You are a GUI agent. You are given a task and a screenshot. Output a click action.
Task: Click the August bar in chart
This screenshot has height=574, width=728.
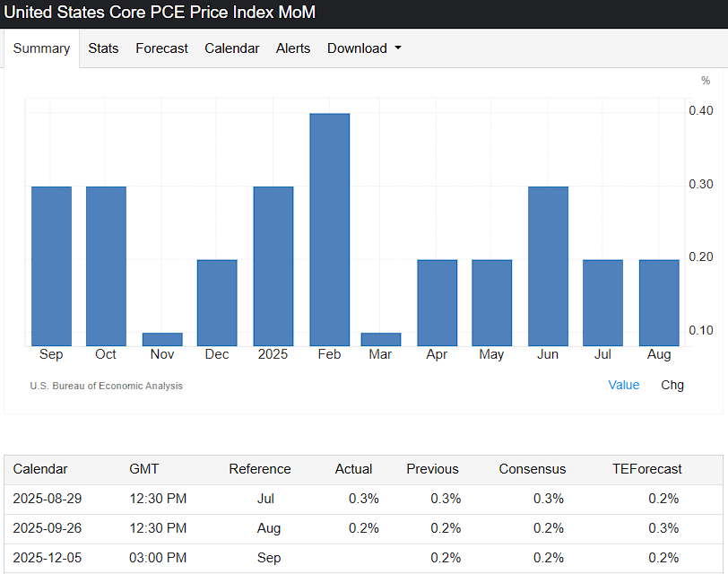659,302
